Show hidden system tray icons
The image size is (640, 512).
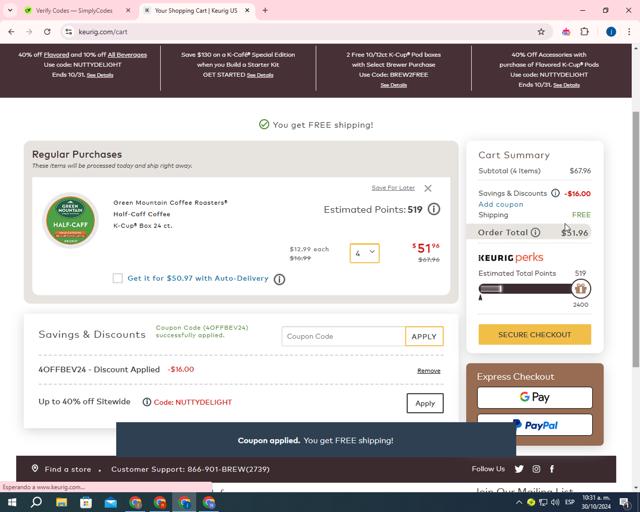tap(518, 502)
